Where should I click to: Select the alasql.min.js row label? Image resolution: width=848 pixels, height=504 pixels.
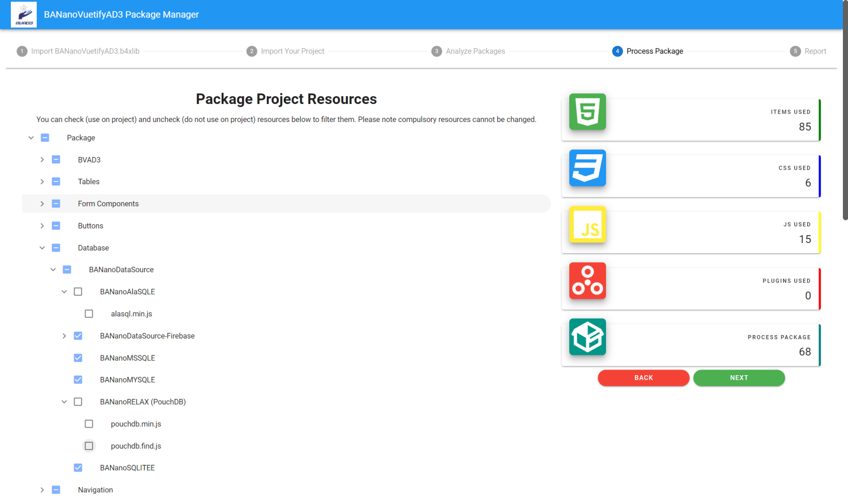pos(131,314)
